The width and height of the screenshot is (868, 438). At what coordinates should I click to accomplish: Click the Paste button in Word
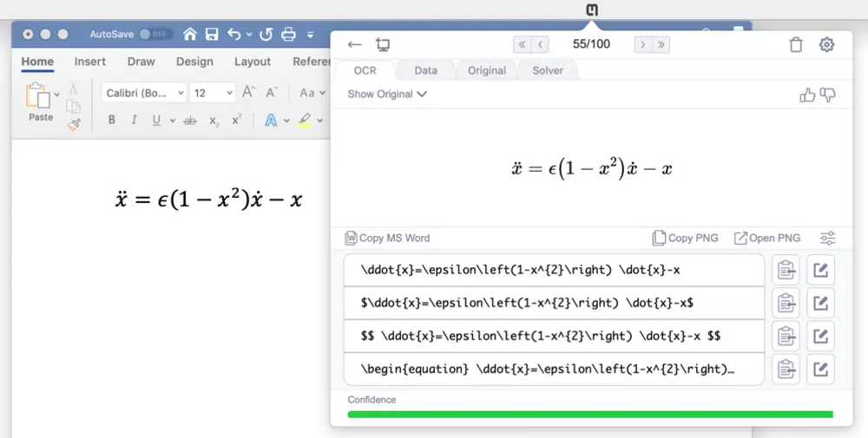point(40,102)
